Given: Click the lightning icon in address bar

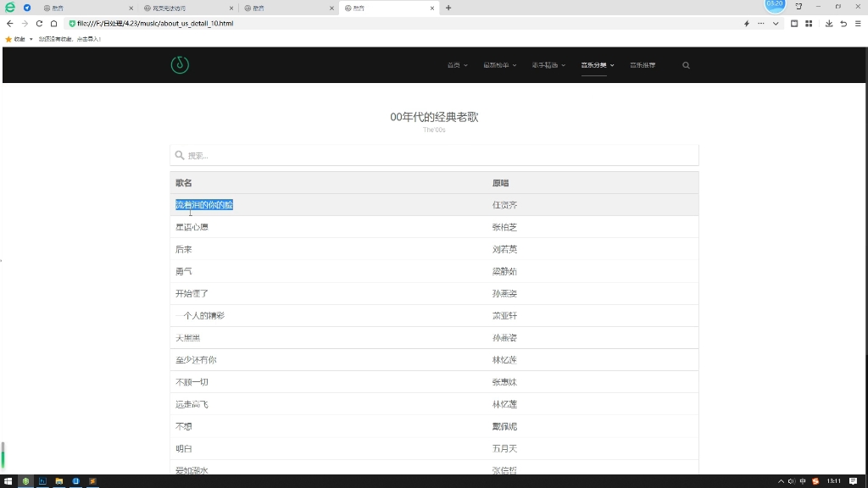Looking at the screenshot, I should 746,24.
